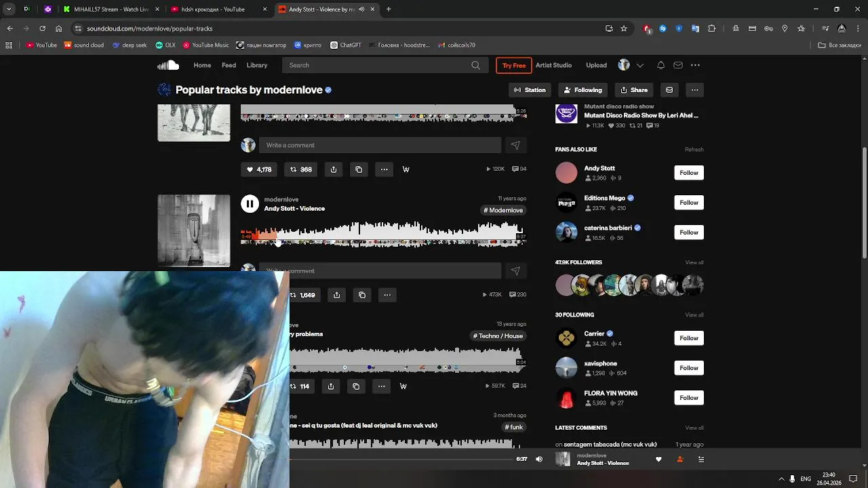The width and height of the screenshot is (868, 488).
Task: Click the player bar progress line
Action: [401, 459]
